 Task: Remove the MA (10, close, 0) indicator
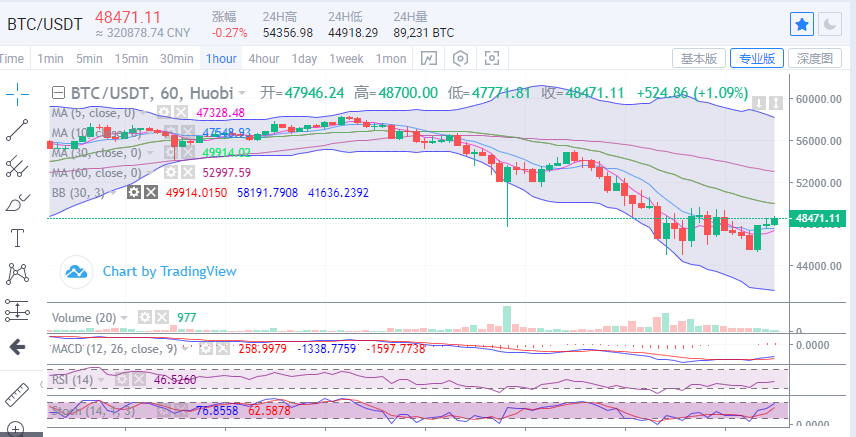point(187,133)
